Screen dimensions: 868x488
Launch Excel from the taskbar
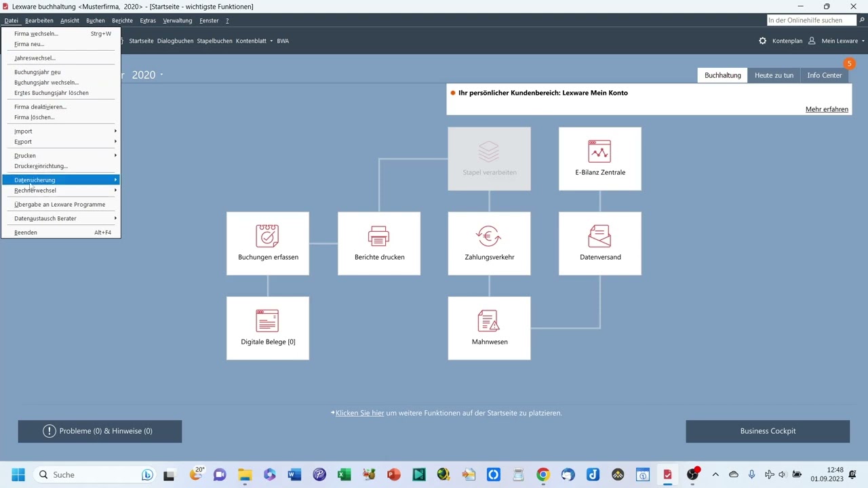(x=344, y=474)
